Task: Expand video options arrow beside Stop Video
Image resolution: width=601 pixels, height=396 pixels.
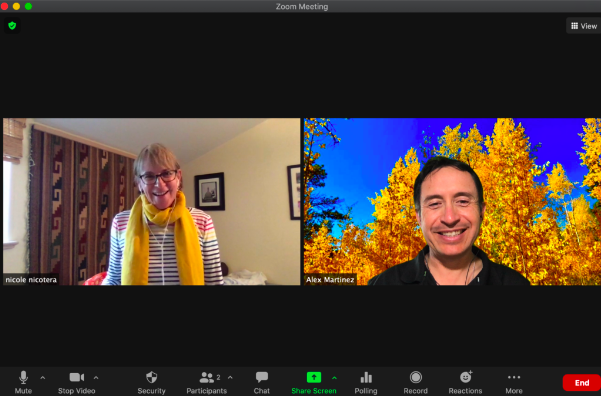Action: [x=96, y=378]
